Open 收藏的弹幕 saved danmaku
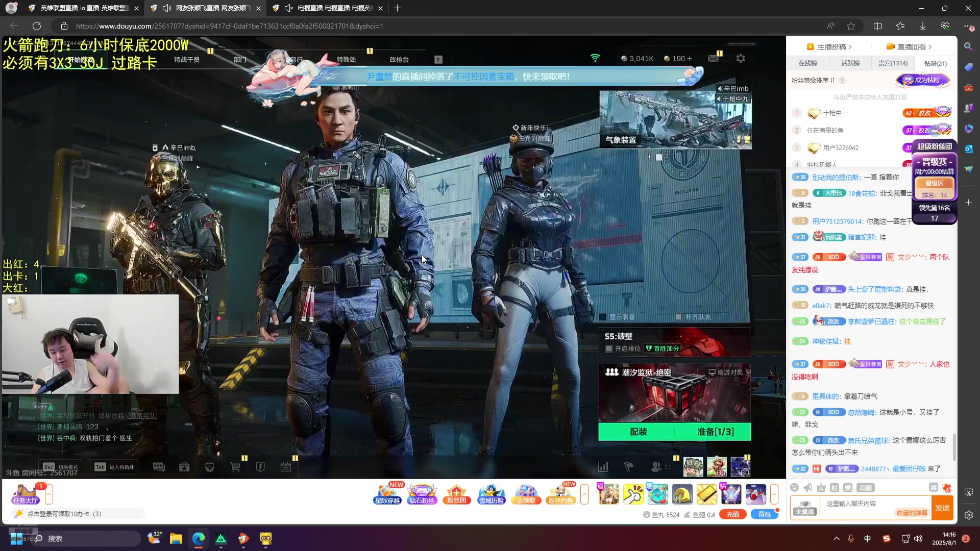Viewport: 980px width, 551px height. point(912,513)
